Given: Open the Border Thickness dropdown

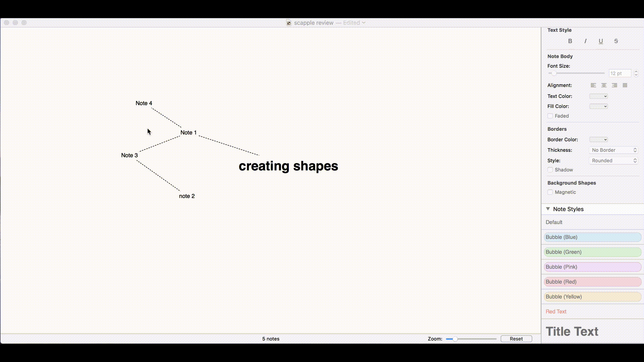Looking at the screenshot, I should [613, 150].
